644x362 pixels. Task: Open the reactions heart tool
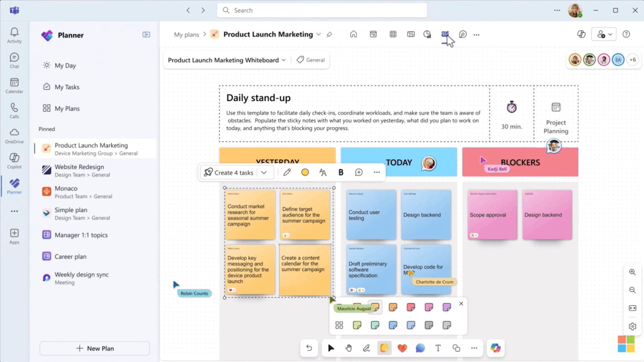point(402,348)
